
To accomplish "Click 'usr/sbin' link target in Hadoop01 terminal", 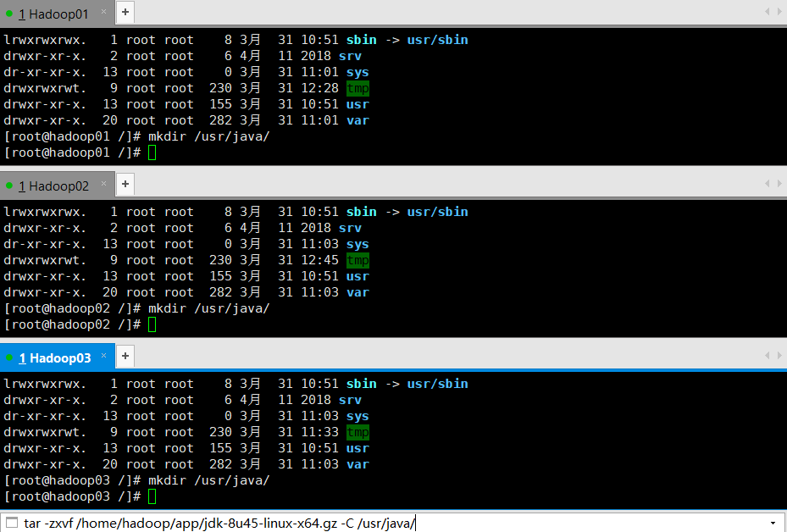I will (437, 40).
